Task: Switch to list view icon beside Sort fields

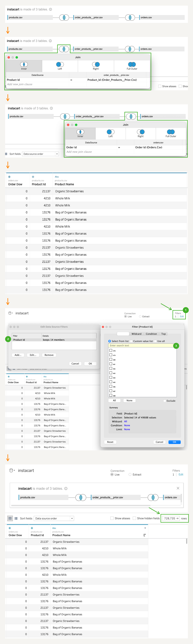Action: tap(16, 518)
